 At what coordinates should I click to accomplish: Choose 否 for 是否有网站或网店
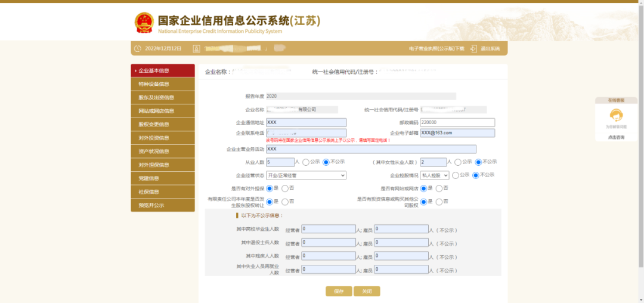click(439, 188)
